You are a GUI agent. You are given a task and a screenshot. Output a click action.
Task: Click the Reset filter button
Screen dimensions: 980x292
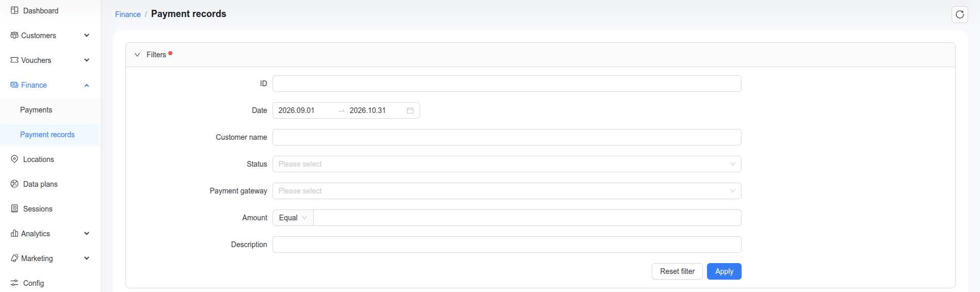pos(677,271)
